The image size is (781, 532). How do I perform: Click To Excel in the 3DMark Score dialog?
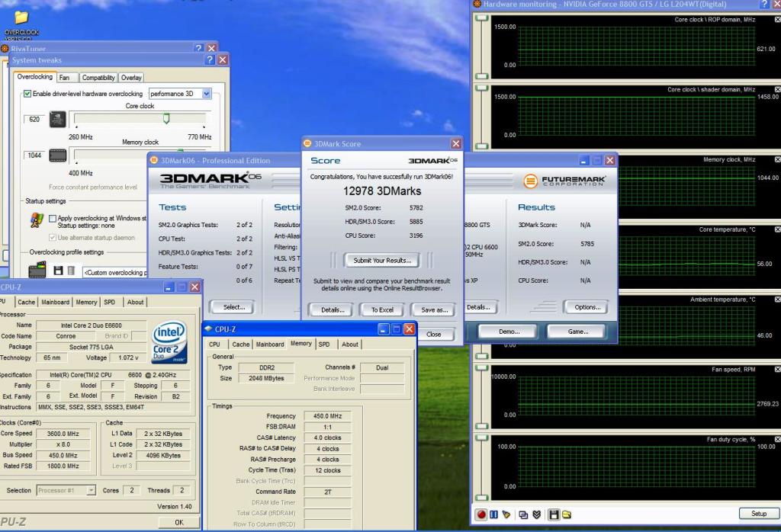pos(382,309)
